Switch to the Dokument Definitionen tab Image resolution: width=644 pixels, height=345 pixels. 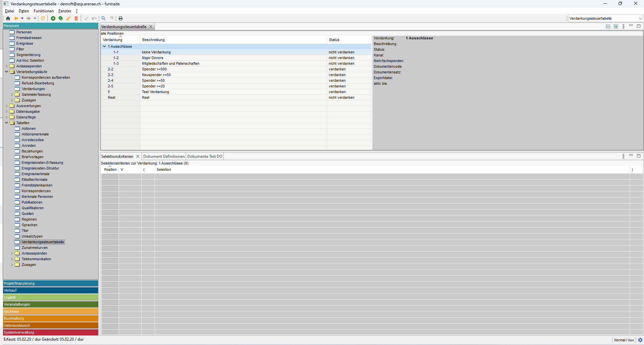point(164,156)
